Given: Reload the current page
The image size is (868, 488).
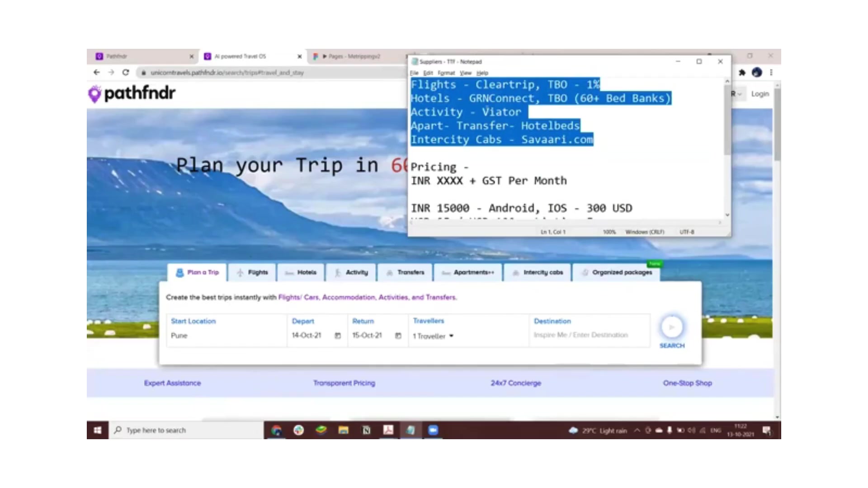Looking at the screenshot, I should pos(126,72).
